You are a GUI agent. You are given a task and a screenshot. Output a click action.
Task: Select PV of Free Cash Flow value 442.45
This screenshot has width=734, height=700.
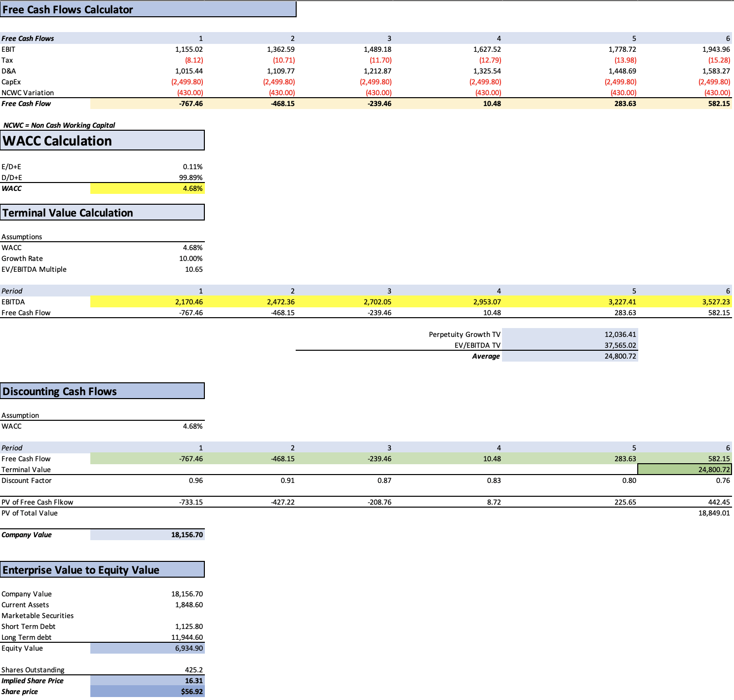[719, 502]
